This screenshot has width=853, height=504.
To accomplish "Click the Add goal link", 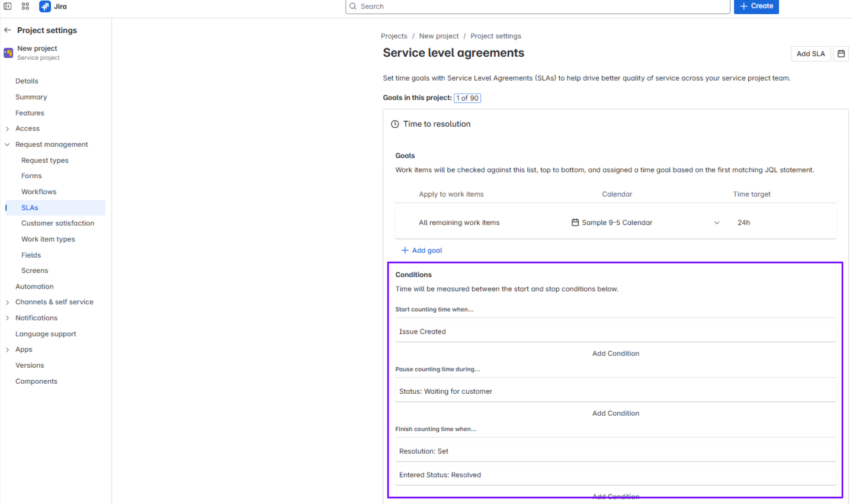I will pos(421,250).
